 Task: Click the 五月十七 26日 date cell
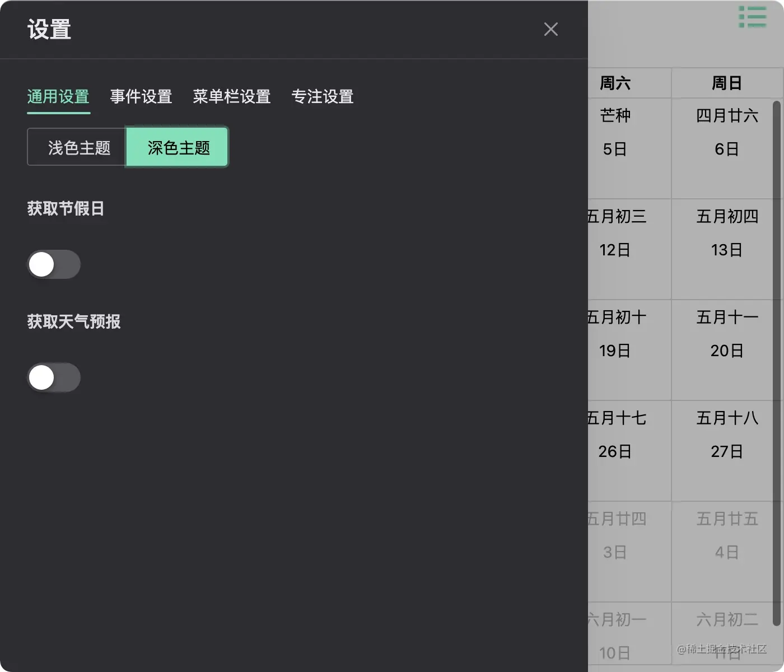coord(629,451)
